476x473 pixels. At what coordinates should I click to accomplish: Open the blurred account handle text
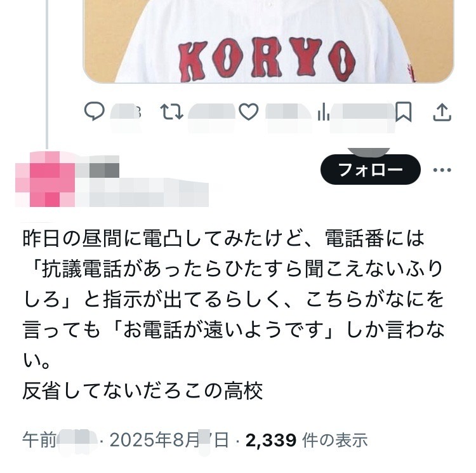pos(142,193)
